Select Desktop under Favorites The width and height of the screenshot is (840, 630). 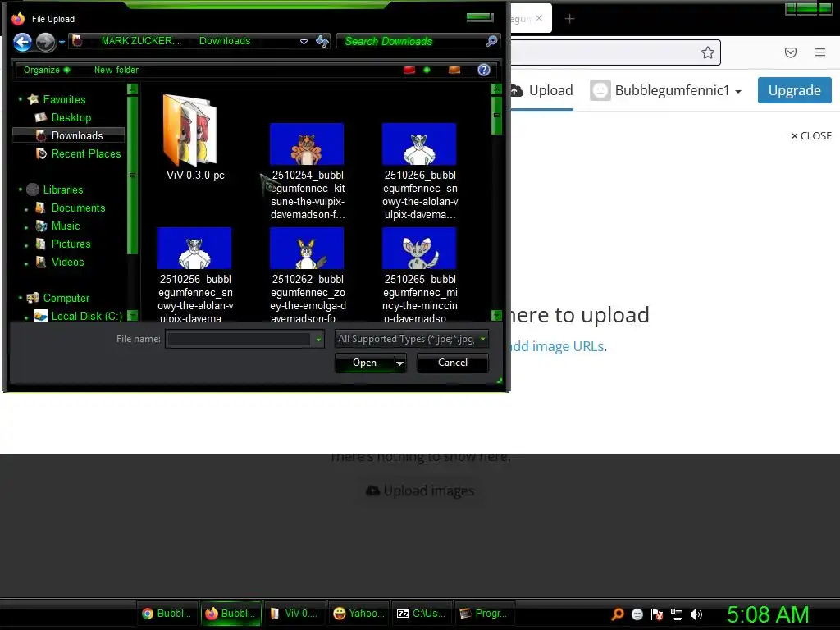point(71,117)
